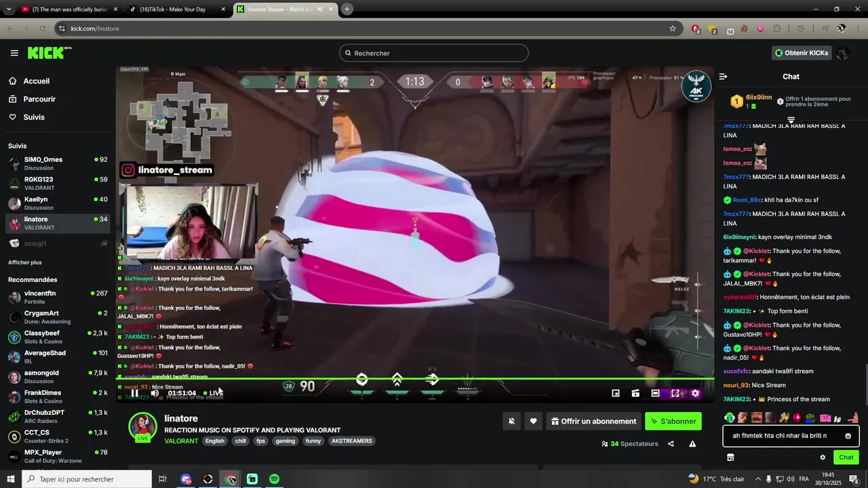
Task: Open the emoji picker in chat input
Action: tap(848, 436)
